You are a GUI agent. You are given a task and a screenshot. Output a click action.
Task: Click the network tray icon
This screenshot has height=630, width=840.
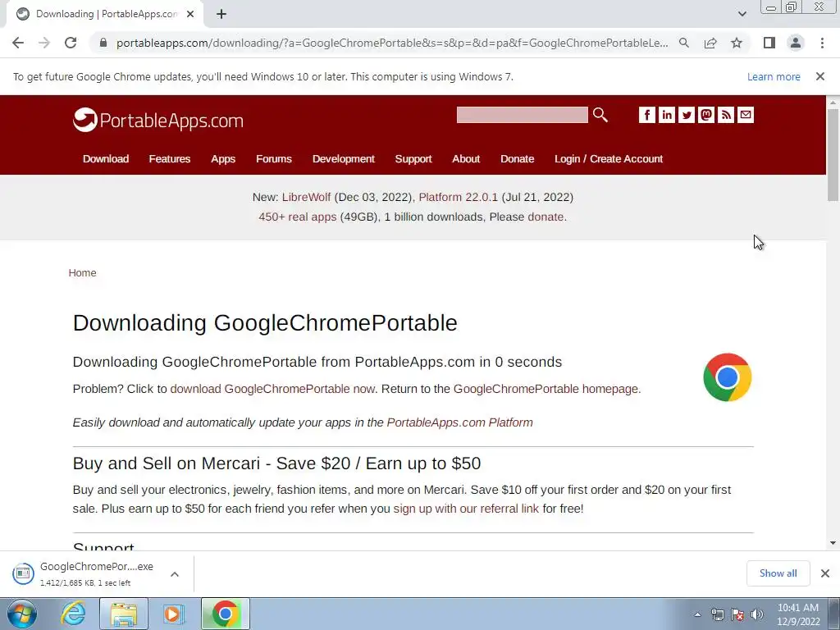coord(717,614)
